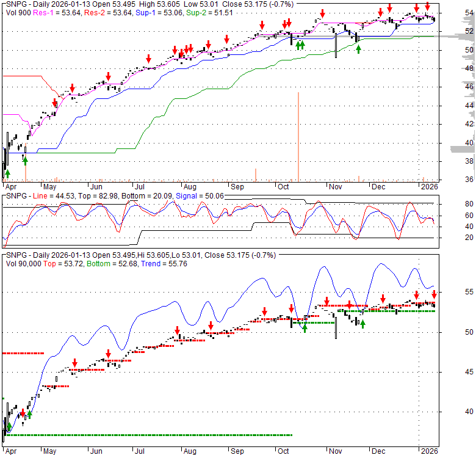Click the green up arrow in November on top chart
Screen dimensions: 476x455
pos(358,48)
